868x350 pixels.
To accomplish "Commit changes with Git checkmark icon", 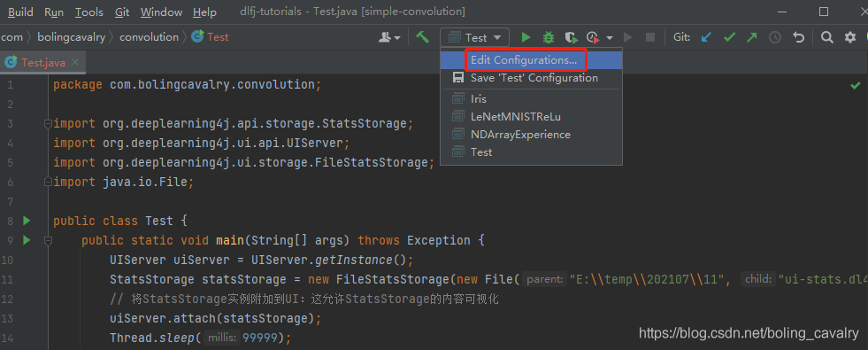I will pyautogui.click(x=729, y=37).
